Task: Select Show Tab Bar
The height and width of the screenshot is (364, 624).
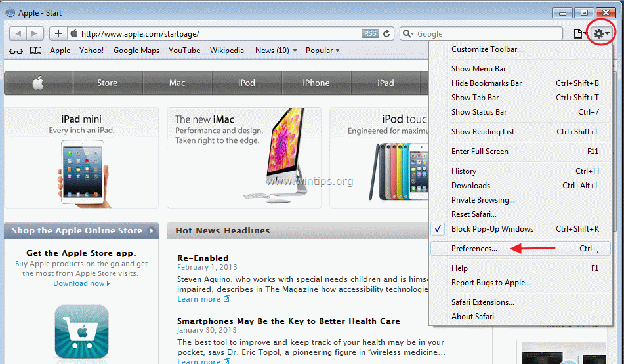Action: [x=520, y=98]
